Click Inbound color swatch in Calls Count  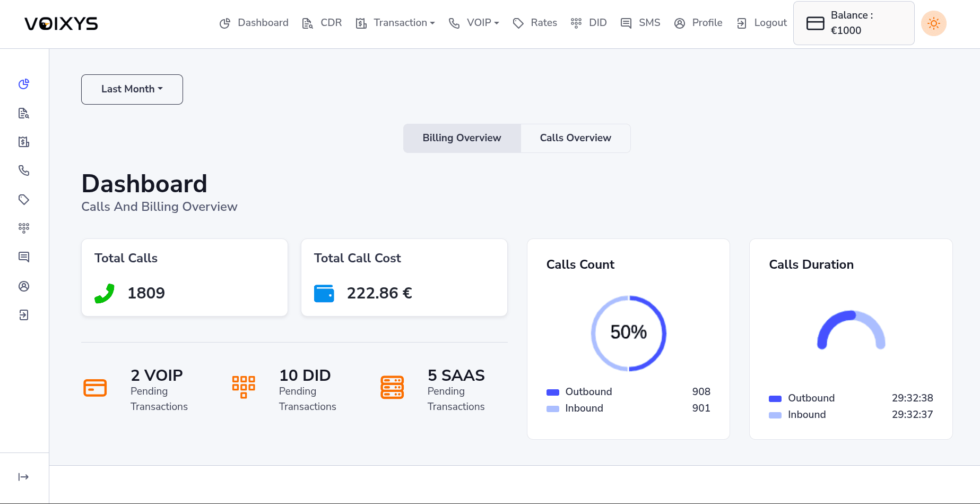[553, 409]
